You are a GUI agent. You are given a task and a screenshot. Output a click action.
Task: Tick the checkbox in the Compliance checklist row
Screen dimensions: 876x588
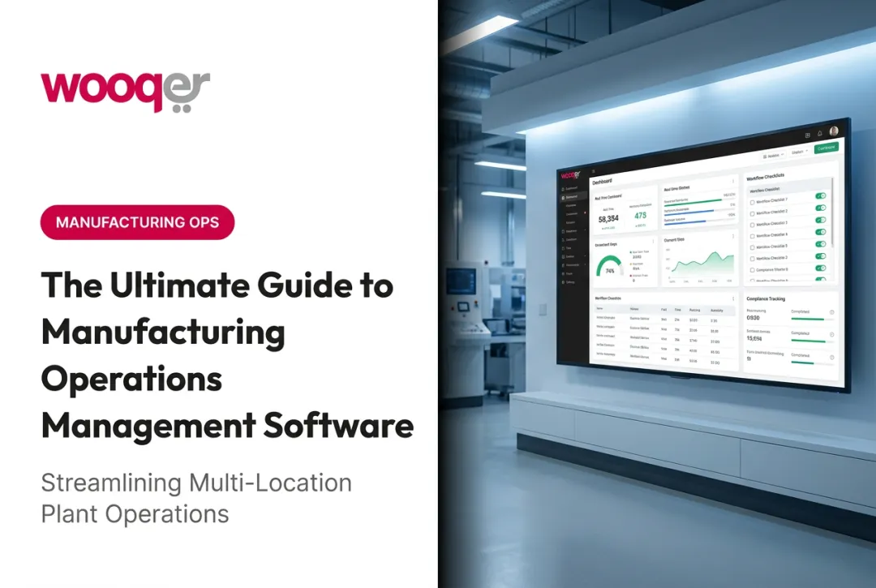(x=752, y=270)
